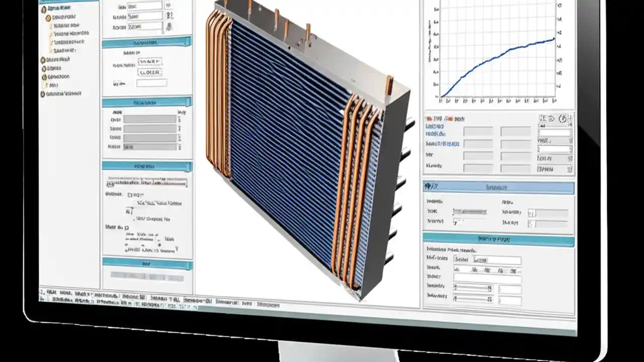Click the connections node icon in the left tree

click(43, 76)
